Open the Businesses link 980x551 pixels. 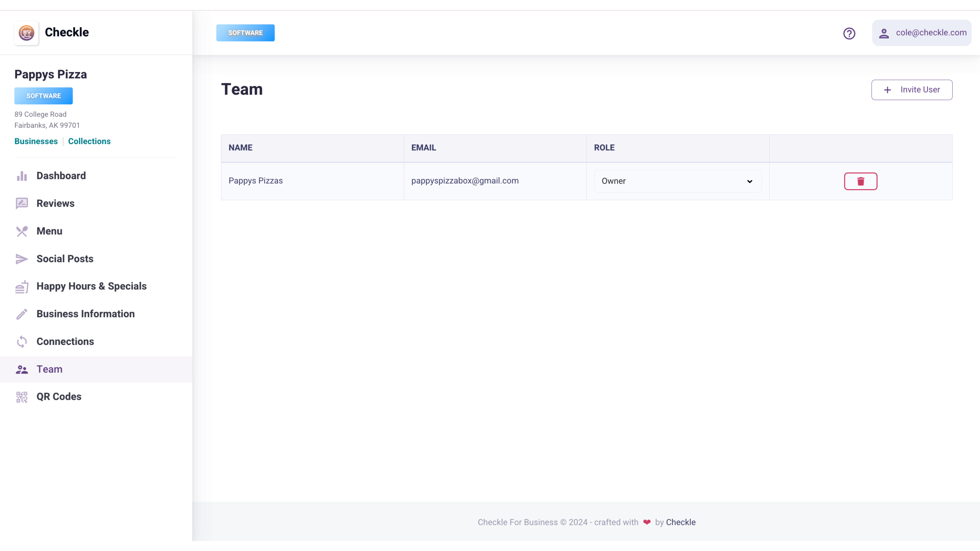click(x=36, y=141)
